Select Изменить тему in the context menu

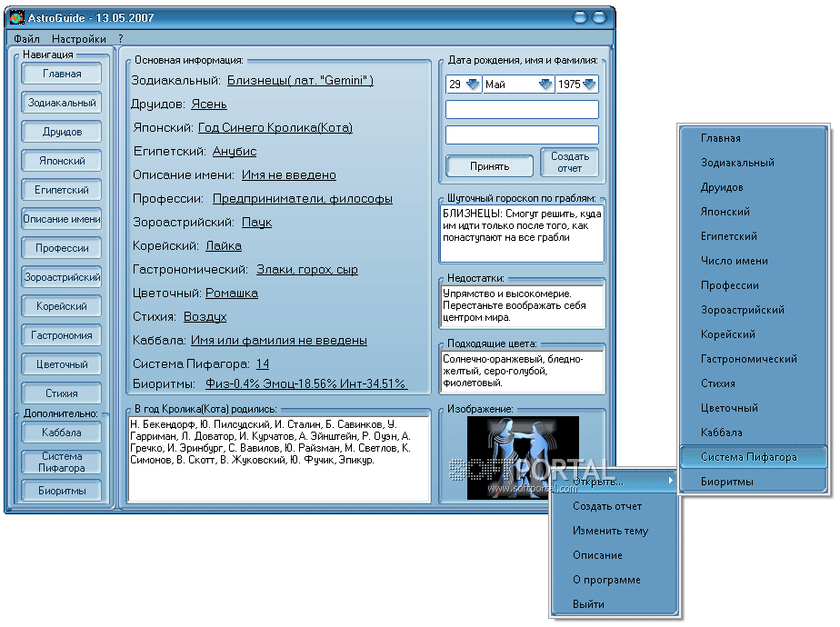pyautogui.click(x=614, y=531)
